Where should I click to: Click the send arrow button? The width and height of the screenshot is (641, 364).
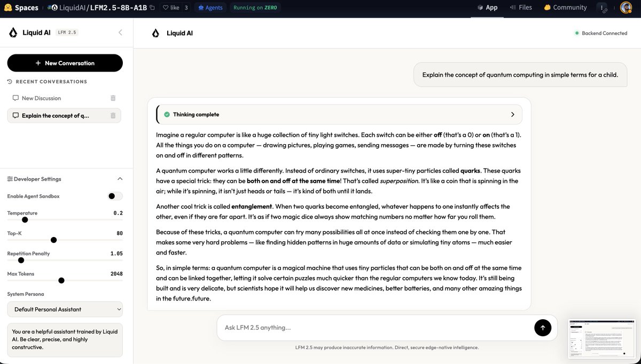click(x=543, y=328)
